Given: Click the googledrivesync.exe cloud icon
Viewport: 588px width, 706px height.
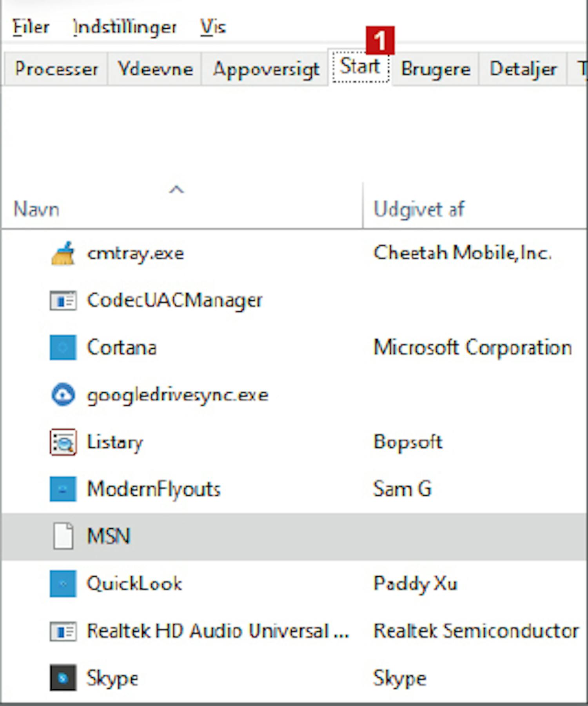Looking at the screenshot, I should [x=63, y=395].
